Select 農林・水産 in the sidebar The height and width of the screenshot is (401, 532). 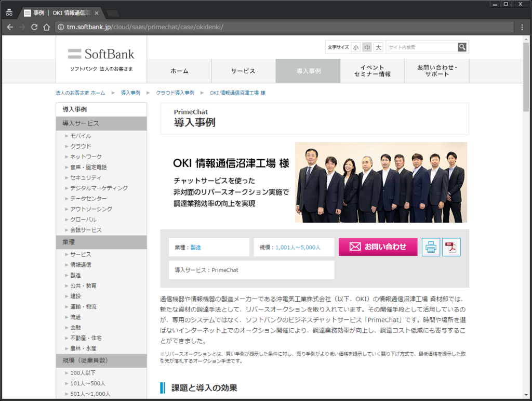click(84, 348)
